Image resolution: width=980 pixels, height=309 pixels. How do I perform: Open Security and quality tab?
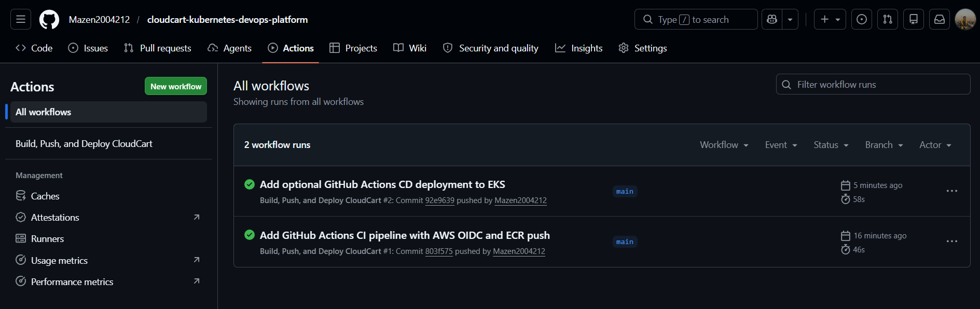[491, 48]
